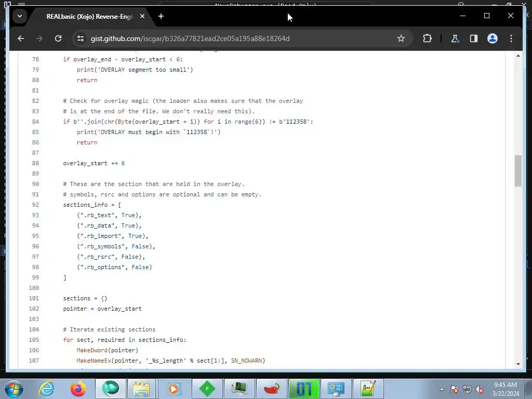The height and width of the screenshot is (399, 532).
Task: Click the vertical scrollbar thumb
Action: coord(518,170)
